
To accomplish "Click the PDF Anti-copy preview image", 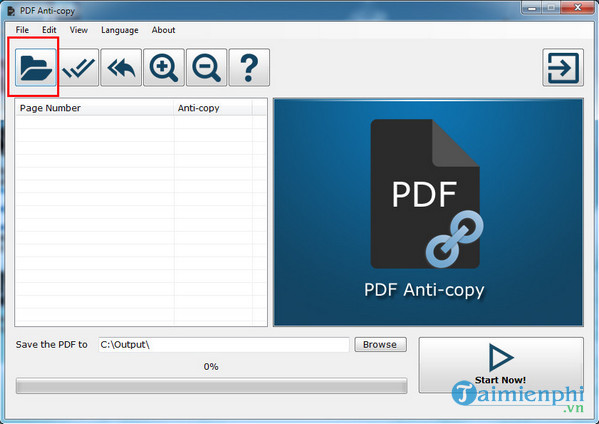I will click(428, 212).
